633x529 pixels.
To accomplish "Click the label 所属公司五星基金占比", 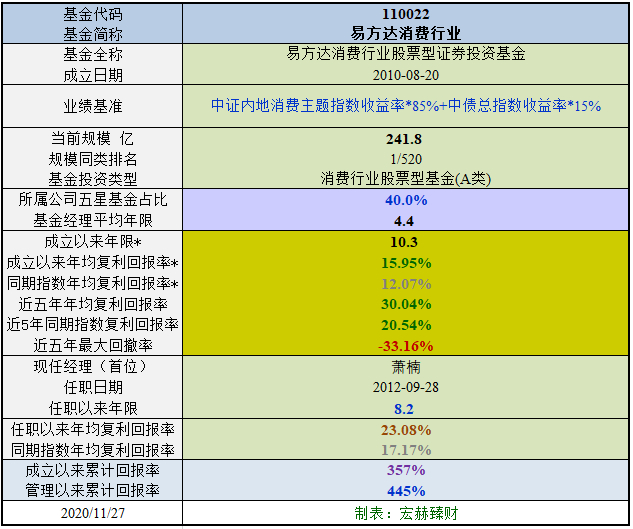I will pyautogui.click(x=93, y=199).
